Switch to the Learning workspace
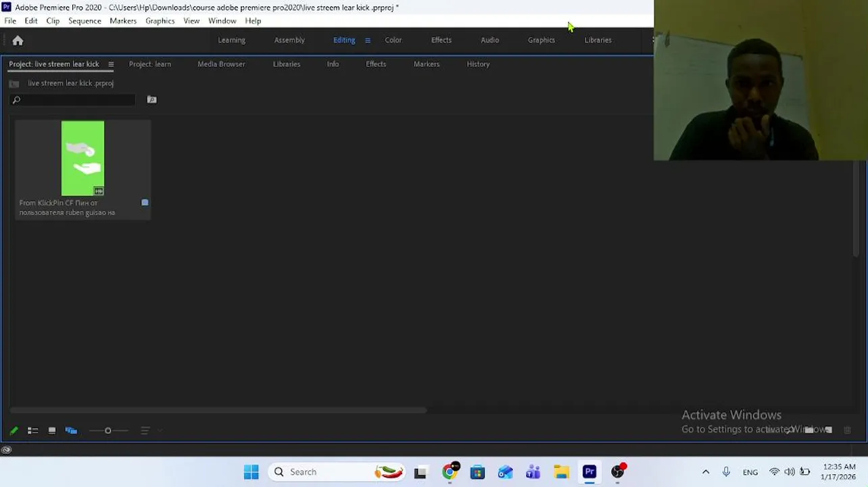 (232, 41)
